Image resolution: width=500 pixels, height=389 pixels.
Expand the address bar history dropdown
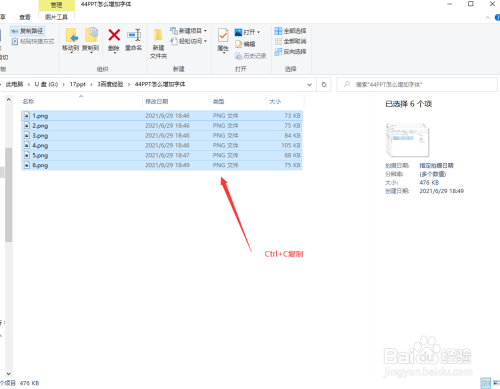pyautogui.click(x=309, y=85)
